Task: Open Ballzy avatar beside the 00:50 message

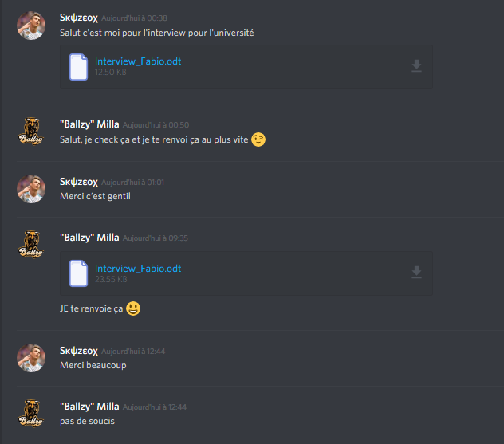Action: 31,132
